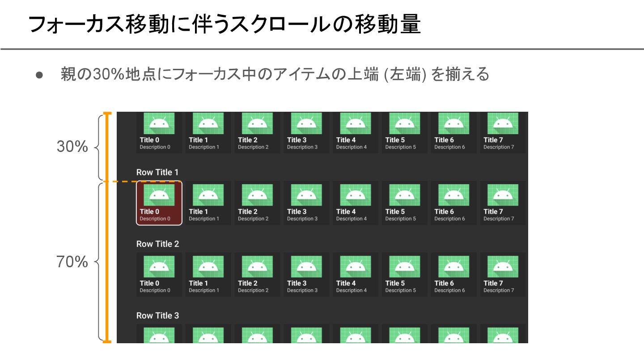Viewport: 644px width, 362px height.
Task: Click the bullet text starting with "親の30%地点に"
Action: [x=275, y=74]
